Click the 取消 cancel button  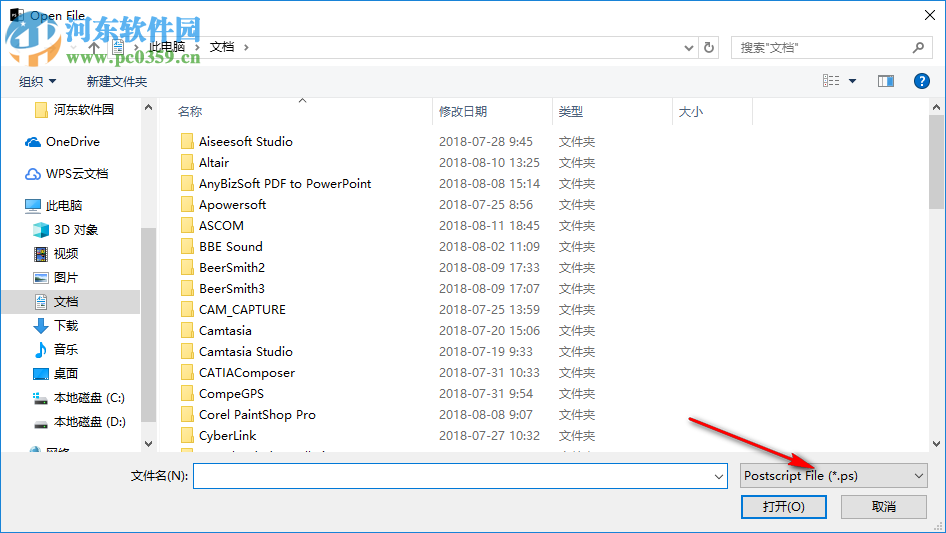click(884, 506)
